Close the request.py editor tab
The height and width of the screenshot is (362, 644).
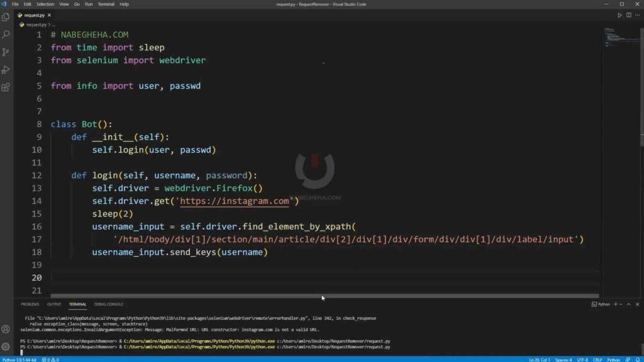click(x=49, y=15)
